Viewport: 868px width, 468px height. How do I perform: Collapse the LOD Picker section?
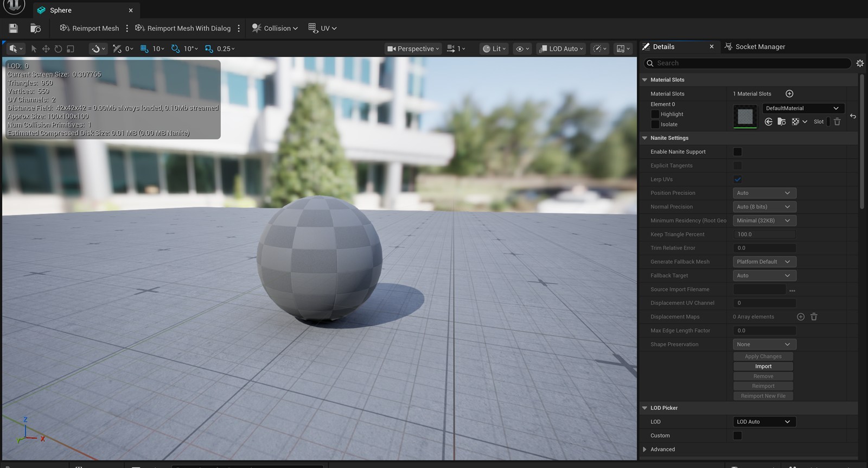pyautogui.click(x=644, y=408)
